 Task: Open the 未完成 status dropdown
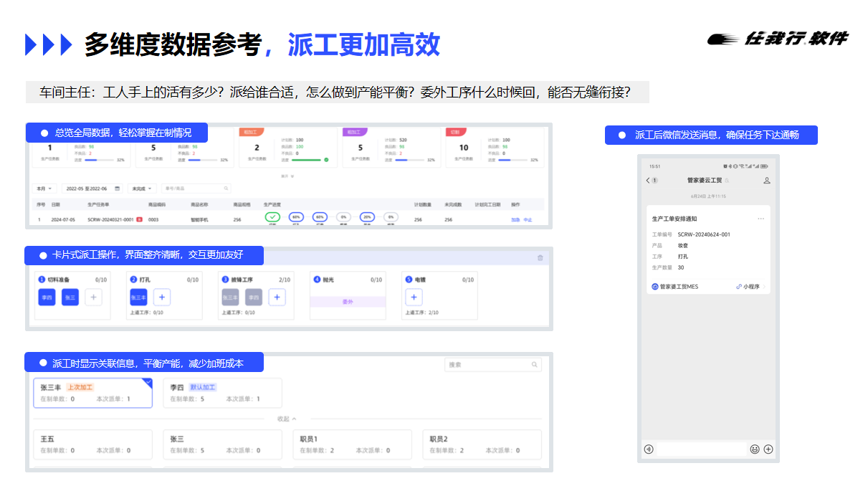(x=141, y=189)
